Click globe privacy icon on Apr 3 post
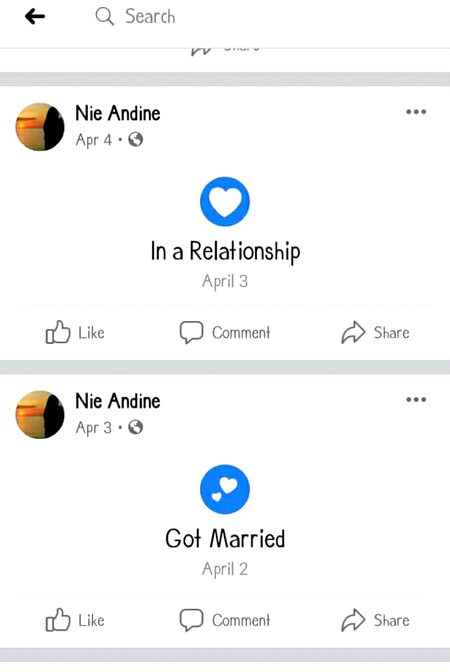The height and width of the screenshot is (672, 450). pos(136,427)
